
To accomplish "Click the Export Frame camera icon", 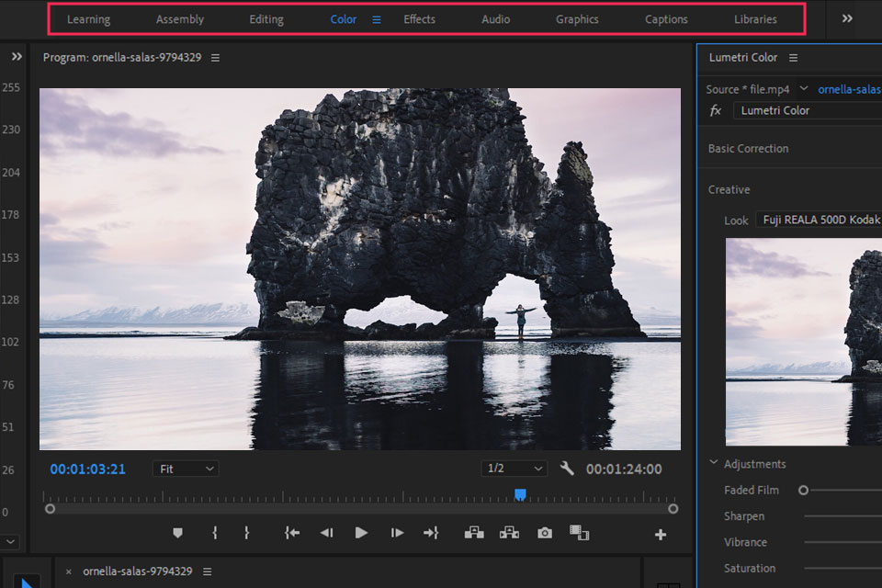I will point(545,533).
